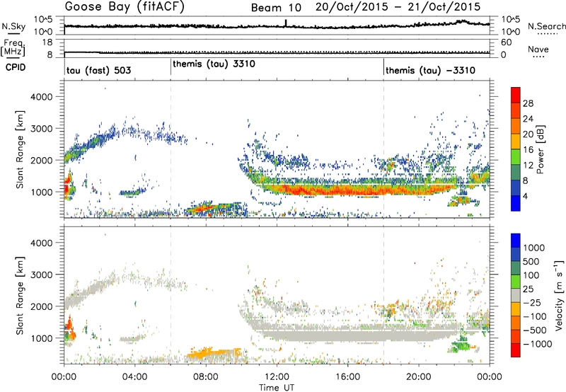Image resolution: width=566 pixels, height=392 pixels.
Task: Click the 'Time UT' axis title
Action: click(x=277, y=388)
